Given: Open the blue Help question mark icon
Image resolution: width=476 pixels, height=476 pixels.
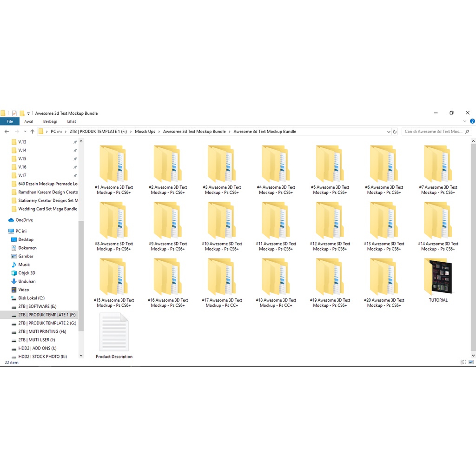Looking at the screenshot, I should click(472, 121).
